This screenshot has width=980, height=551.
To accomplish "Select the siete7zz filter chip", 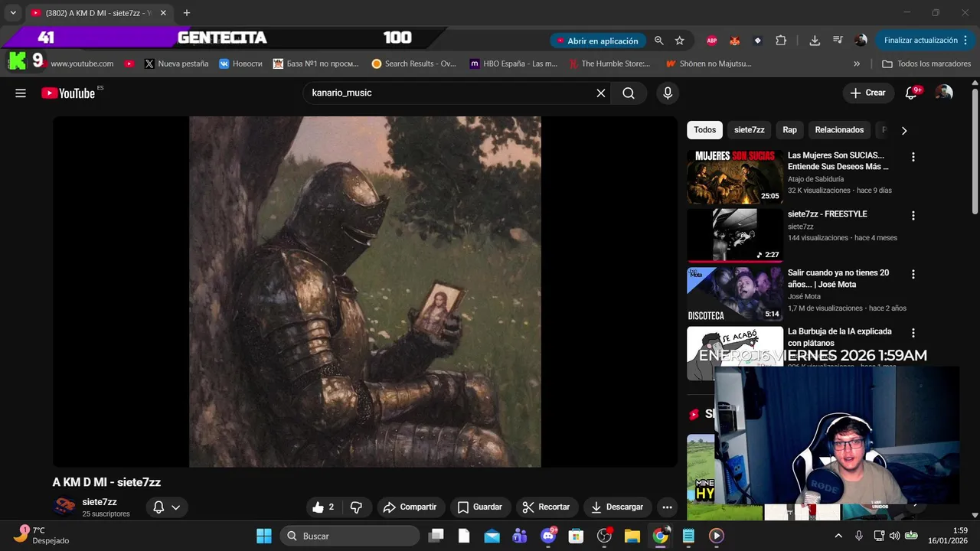I will 749,130.
